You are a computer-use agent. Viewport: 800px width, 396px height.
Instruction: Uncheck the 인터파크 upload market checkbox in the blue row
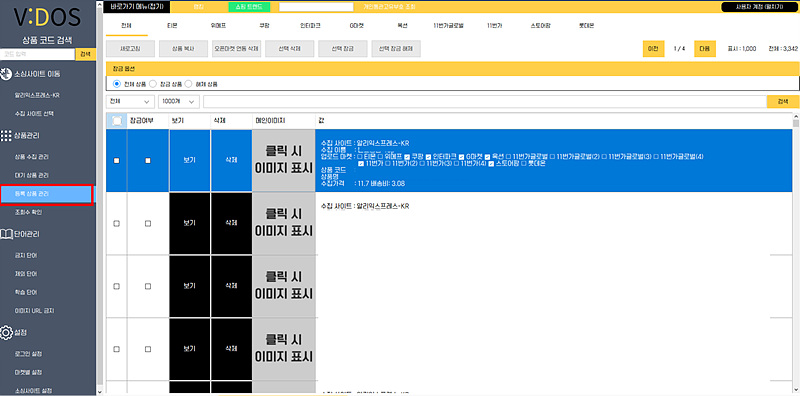(x=429, y=156)
